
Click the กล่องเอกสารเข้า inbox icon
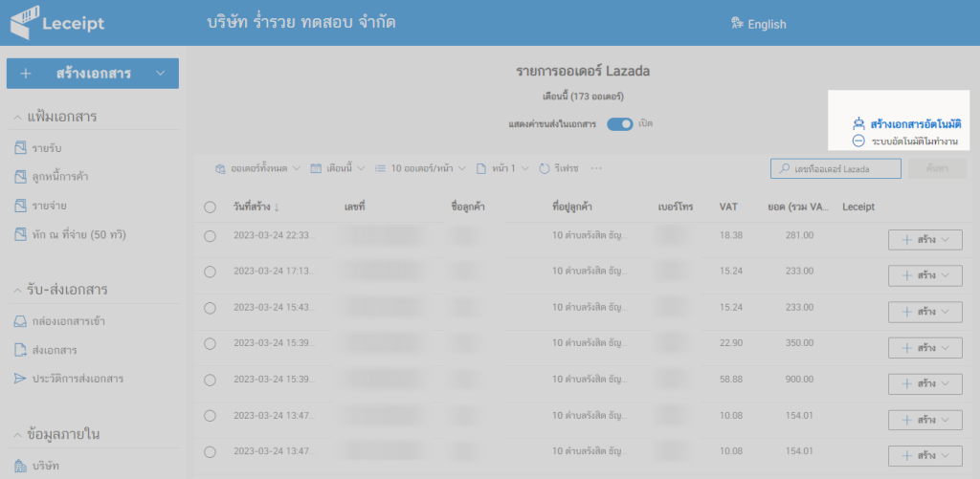pyautogui.click(x=19, y=322)
